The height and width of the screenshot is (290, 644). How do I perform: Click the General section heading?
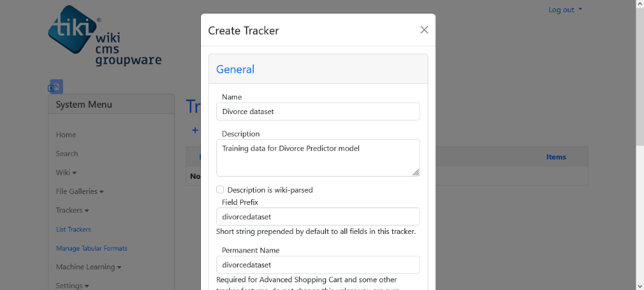(235, 69)
